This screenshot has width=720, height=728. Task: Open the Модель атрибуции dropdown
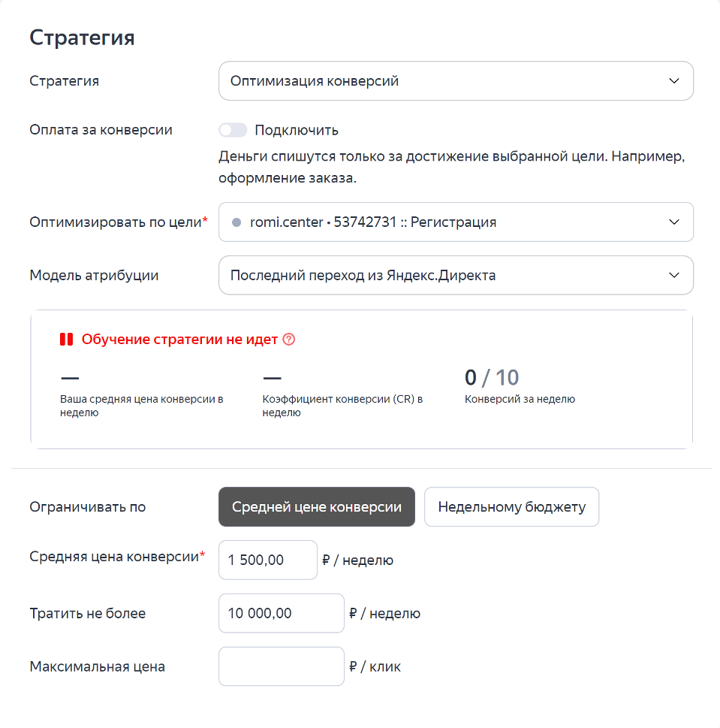pos(456,275)
